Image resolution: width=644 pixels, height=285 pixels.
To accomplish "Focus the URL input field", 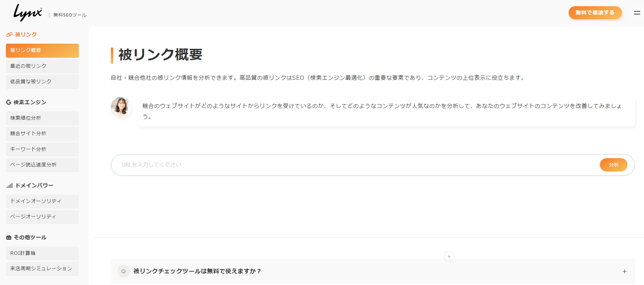I will [355, 165].
